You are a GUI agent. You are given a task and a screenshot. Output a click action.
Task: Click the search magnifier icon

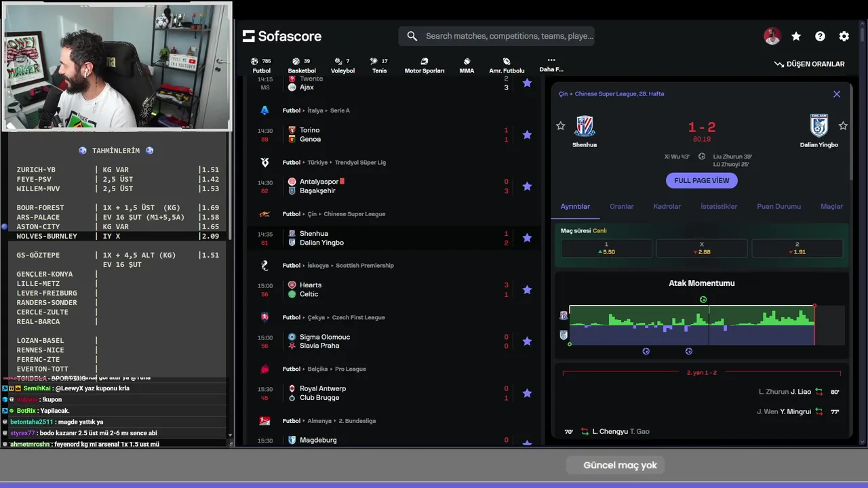tap(412, 36)
